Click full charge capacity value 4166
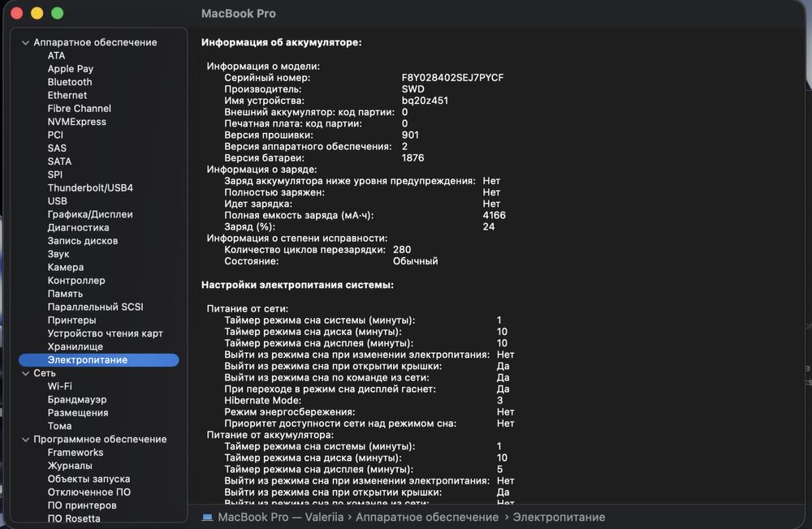 click(494, 215)
